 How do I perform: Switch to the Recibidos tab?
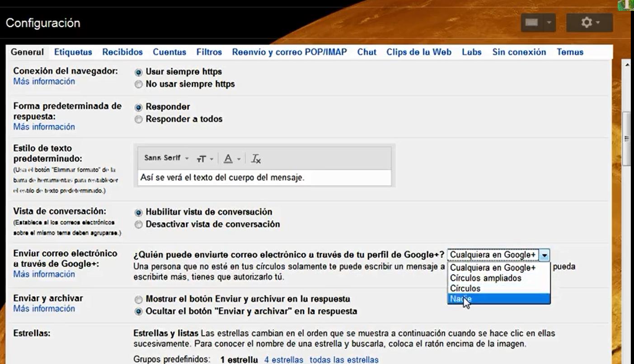pos(122,52)
